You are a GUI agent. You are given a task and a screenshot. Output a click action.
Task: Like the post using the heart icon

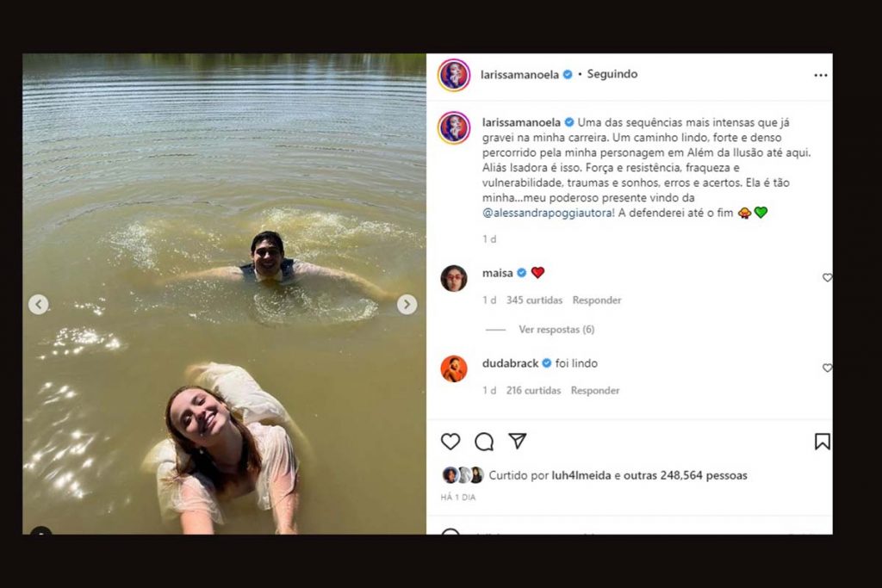coord(450,441)
